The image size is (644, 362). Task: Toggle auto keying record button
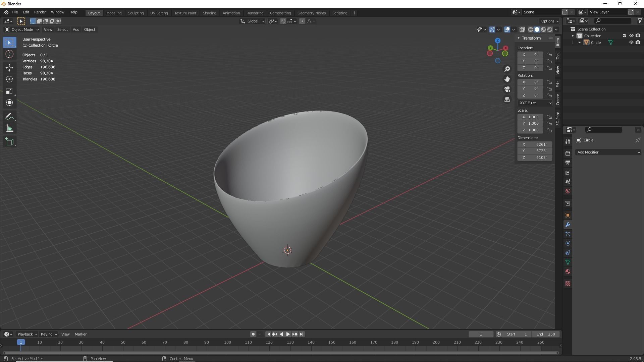253,334
